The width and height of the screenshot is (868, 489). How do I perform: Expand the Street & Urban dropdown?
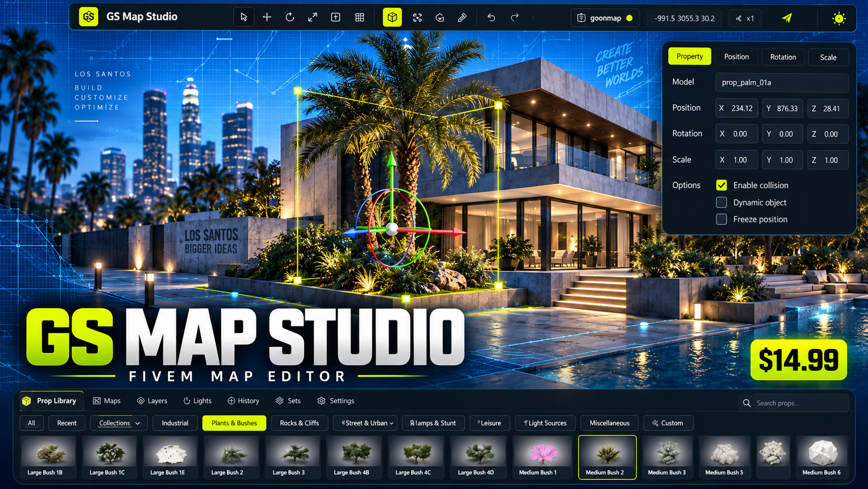(367, 423)
